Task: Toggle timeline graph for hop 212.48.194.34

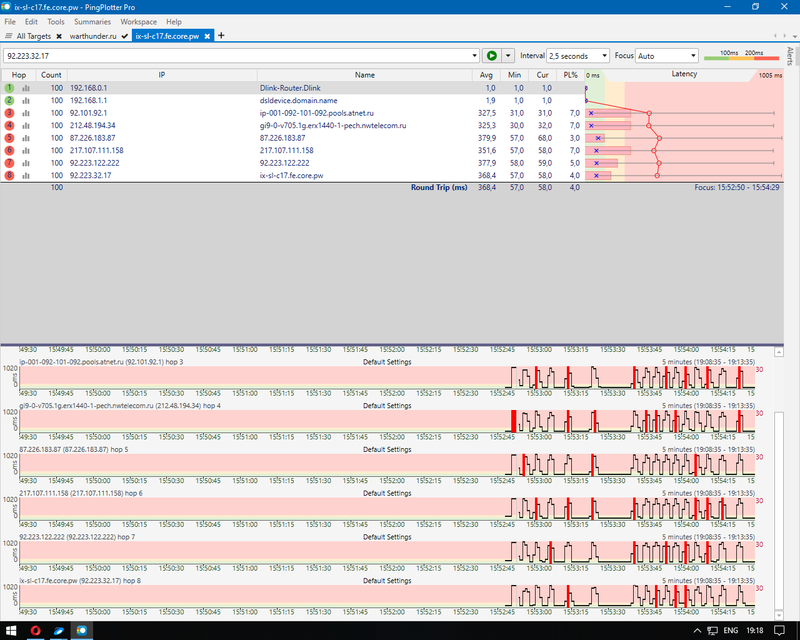Action: pyautogui.click(x=26, y=126)
